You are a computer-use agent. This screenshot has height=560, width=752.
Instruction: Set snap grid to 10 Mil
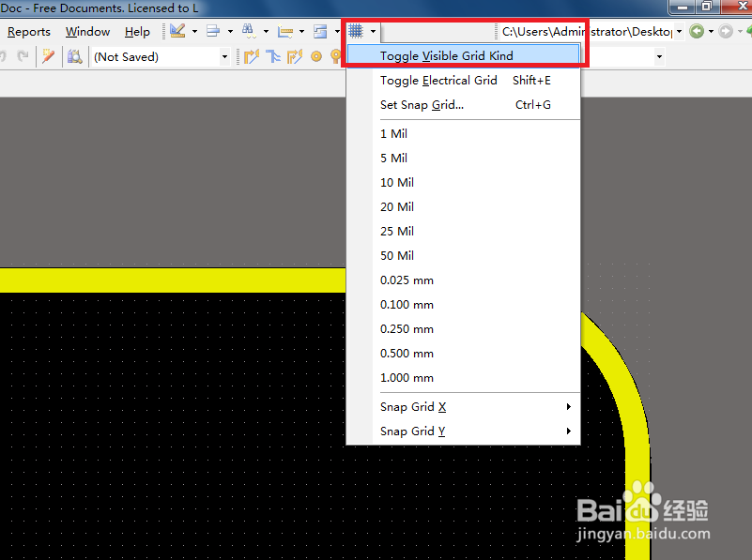click(x=463, y=183)
